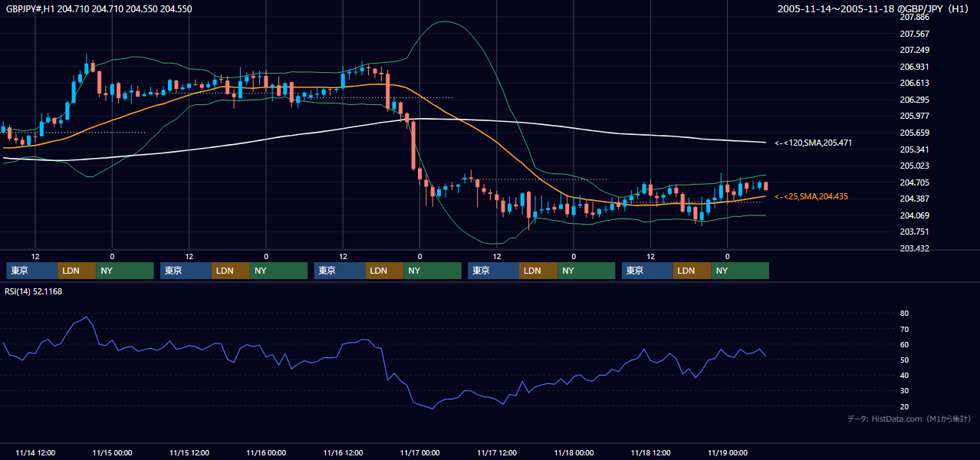Select the 11/15 00:00 date marker
980x460 pixels.
pyautogui.click(x=112, y=452)
